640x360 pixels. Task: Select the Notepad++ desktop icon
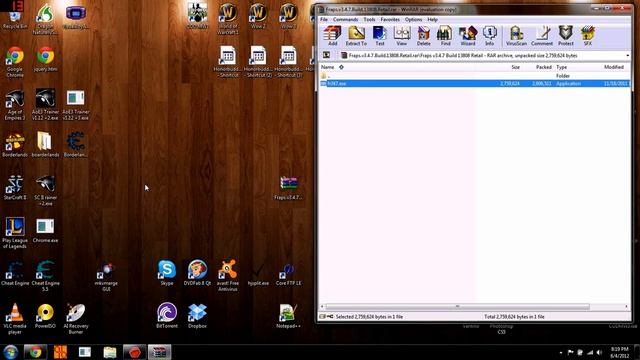(288, 316)
